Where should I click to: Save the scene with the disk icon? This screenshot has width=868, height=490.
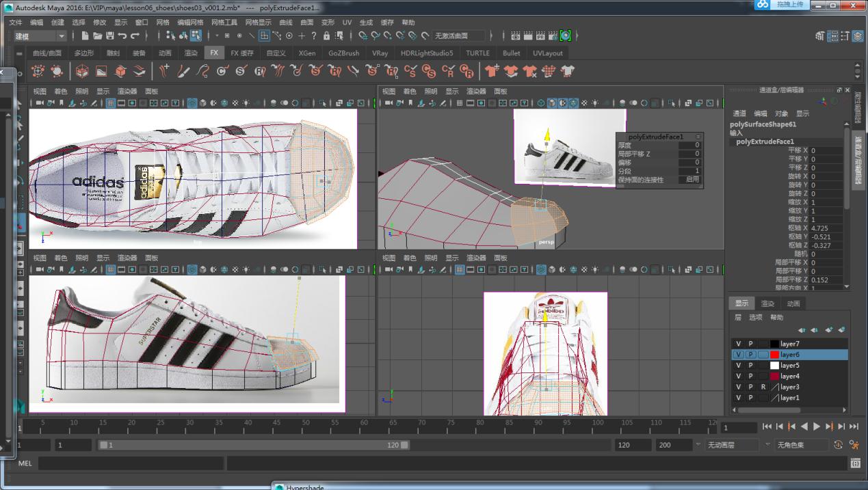point(109,36)
